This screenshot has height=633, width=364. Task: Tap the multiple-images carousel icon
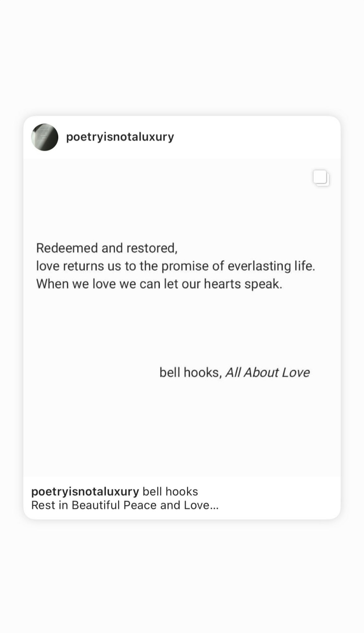pos(321,178)
